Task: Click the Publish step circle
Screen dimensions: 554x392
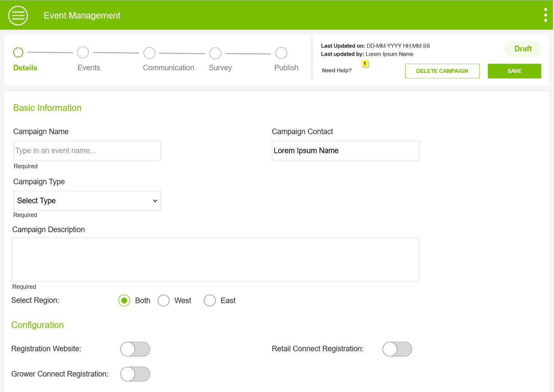Action: pyautogui.click(x=281, y=53)
